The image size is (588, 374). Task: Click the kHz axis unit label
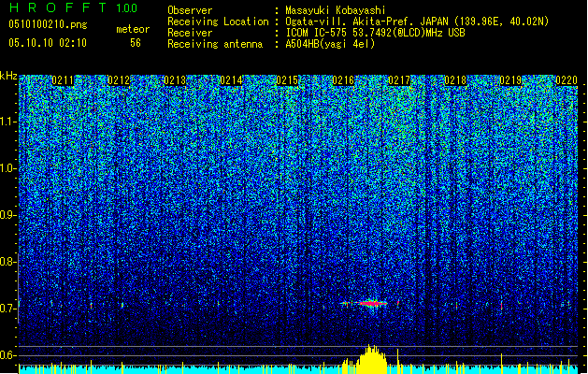coord(8,76)
